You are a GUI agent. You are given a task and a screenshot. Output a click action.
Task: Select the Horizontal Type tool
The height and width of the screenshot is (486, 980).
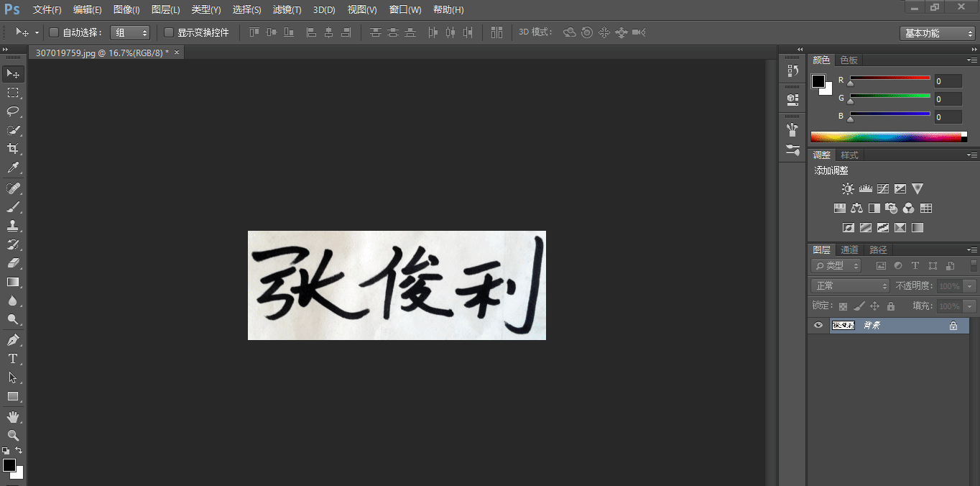[x=13, y=359]
